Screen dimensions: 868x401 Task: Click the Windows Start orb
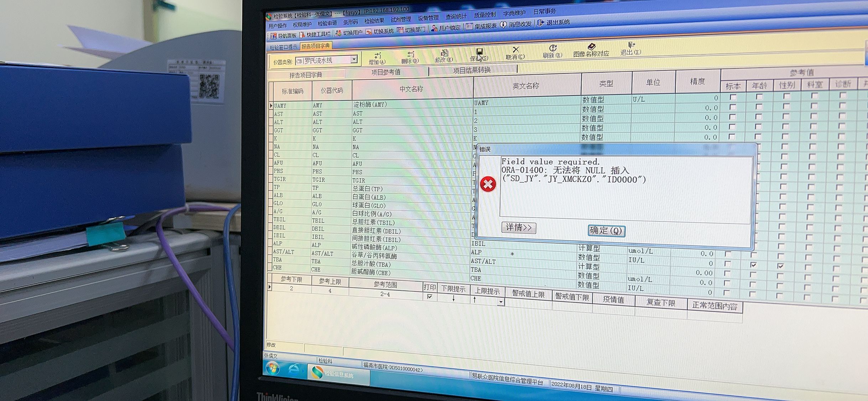point(273,369)
